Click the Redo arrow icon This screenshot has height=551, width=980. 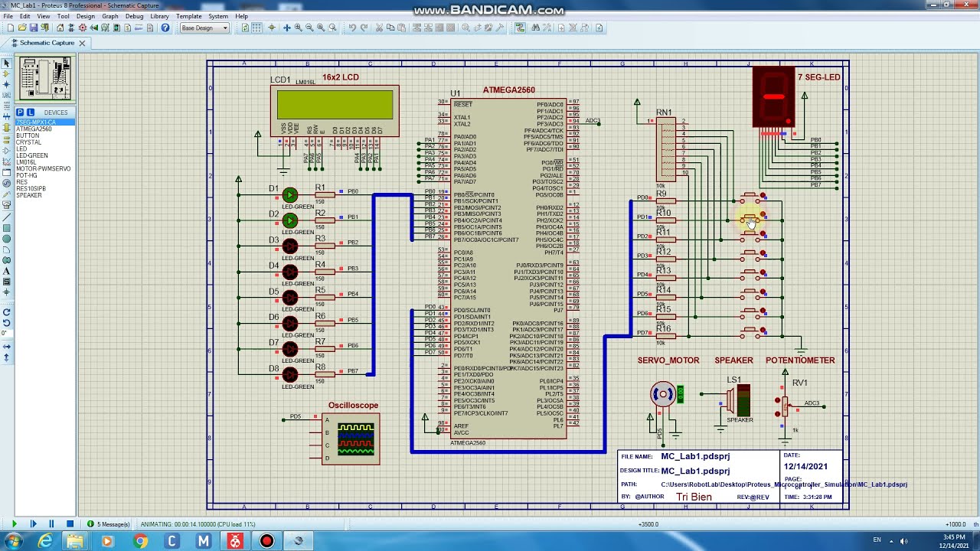pyautogui.click(x=364, y=28)
